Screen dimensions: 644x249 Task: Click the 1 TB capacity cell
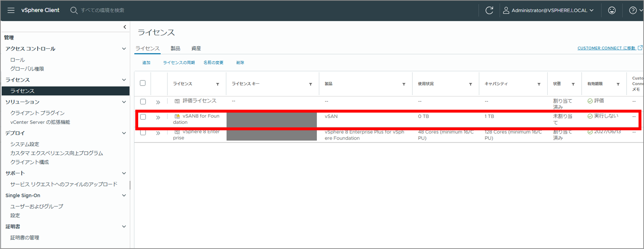coord(489,116)
